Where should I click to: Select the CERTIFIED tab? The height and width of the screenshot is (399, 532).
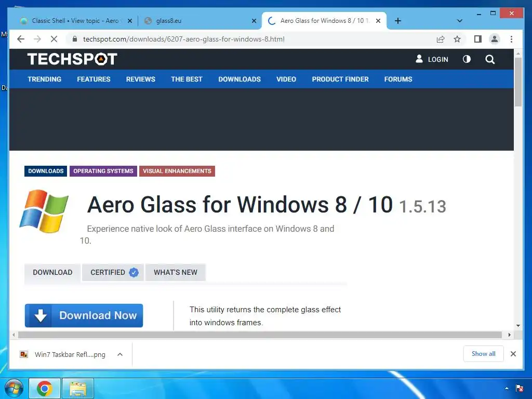click(x=113, y=272)
